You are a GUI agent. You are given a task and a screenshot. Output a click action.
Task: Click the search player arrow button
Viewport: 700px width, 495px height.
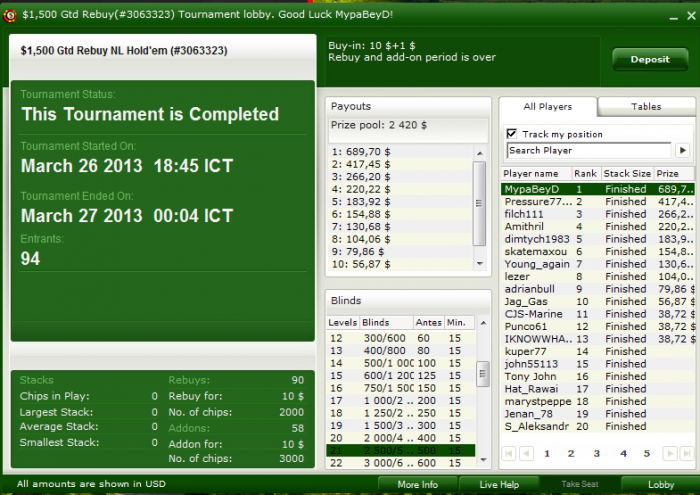[x=682, y=150]
